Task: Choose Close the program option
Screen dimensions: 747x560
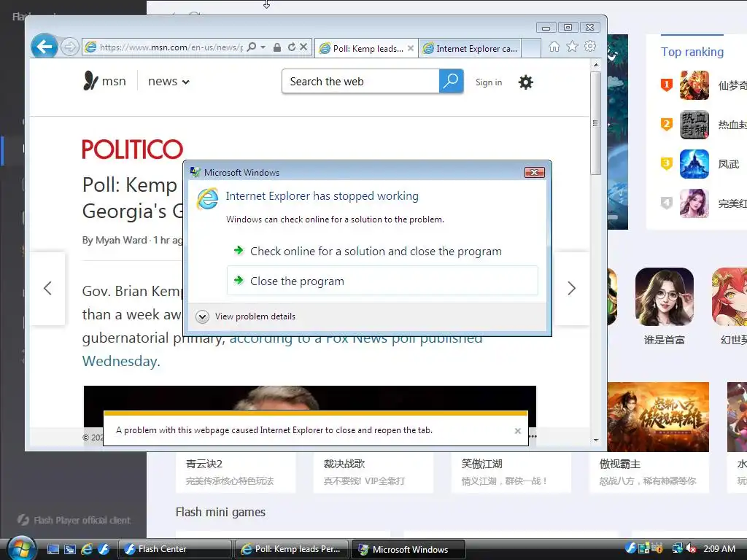Action: [382, 281]
